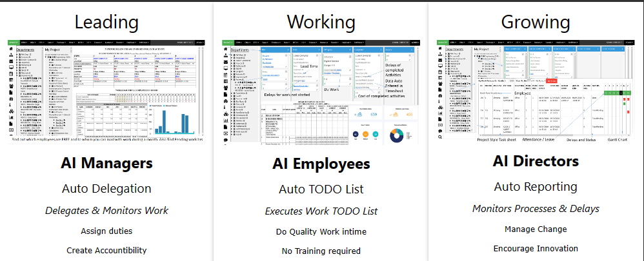
Task: Open the Growing dashboard screenshot image
Action: 536,92
